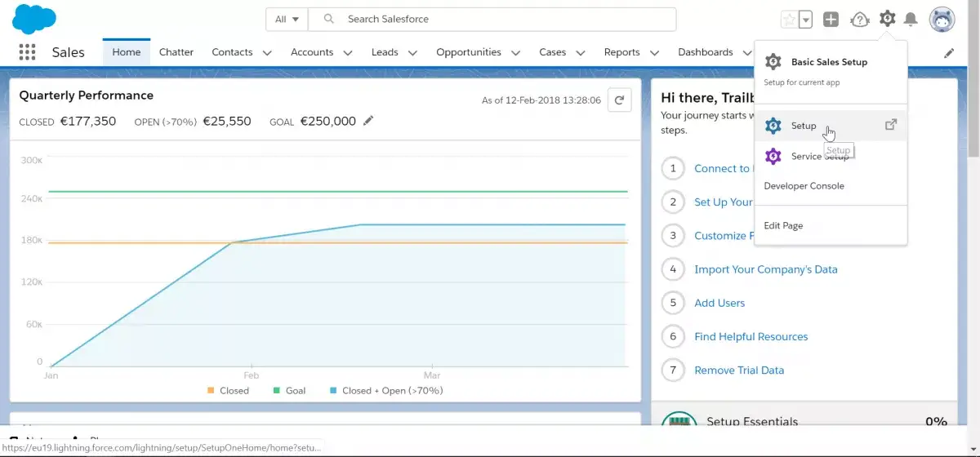Click the Import Your Company's Data link
Image resolution: width=980 pixels, height=457 pixels.
[766, 269]
